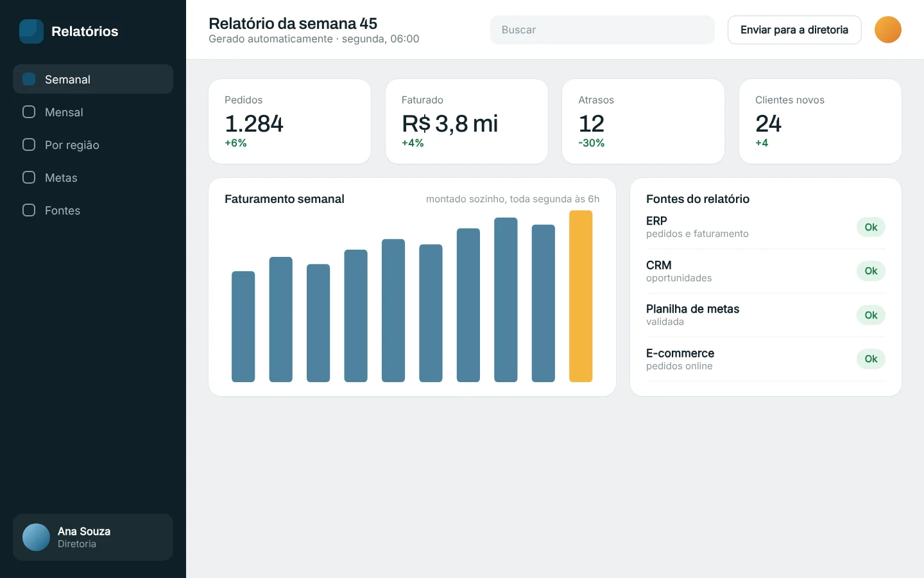Click the Enviar para a diretoria button

(x=794, y=30)
